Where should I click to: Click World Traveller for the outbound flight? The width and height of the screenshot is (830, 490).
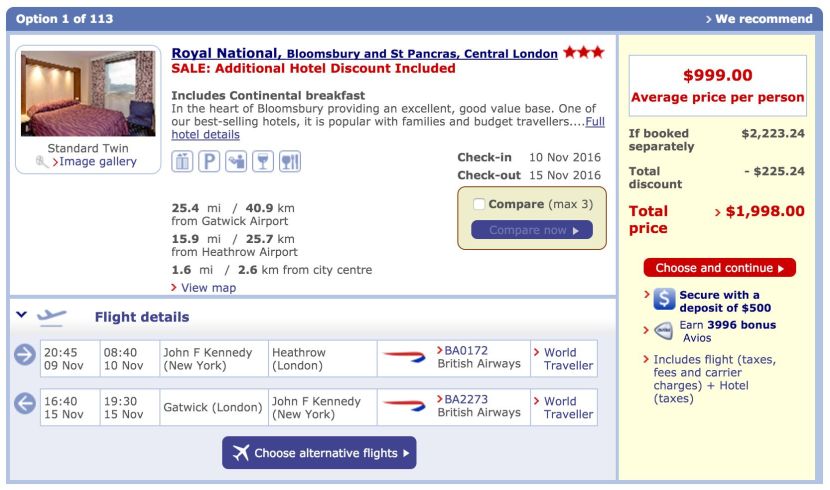569,359
